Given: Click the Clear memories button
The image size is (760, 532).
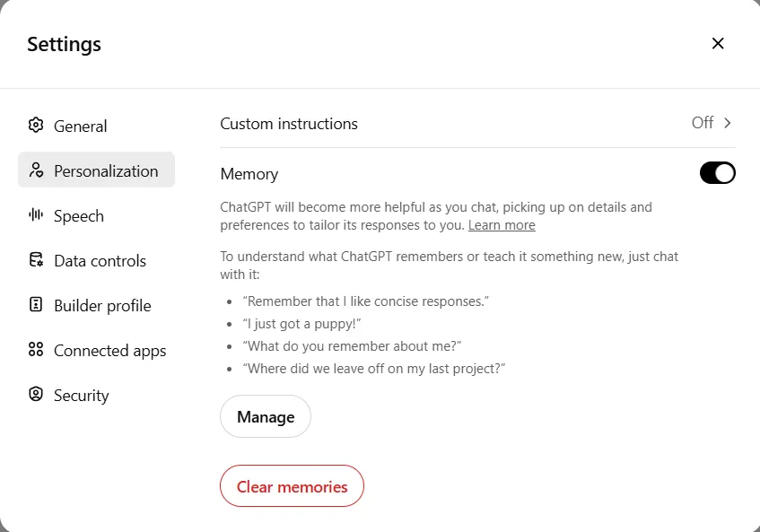Looking at the screenshot, I should (292, 486).
